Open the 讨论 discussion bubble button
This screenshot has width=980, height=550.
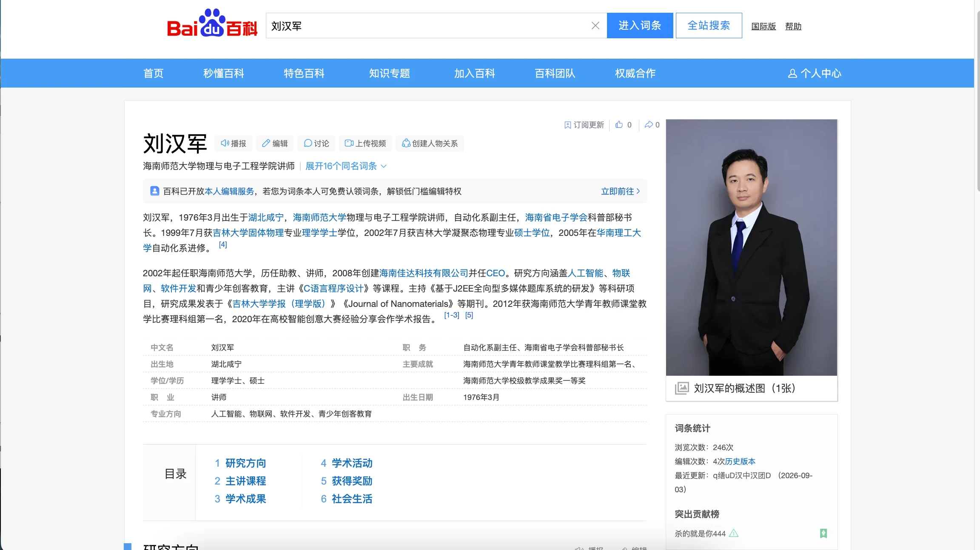coord(316,144)
